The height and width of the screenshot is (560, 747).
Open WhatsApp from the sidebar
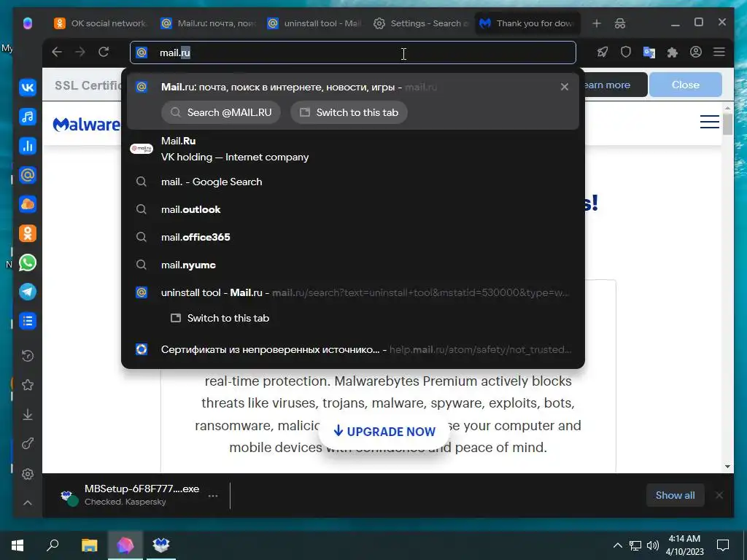(x=28, y=262)
